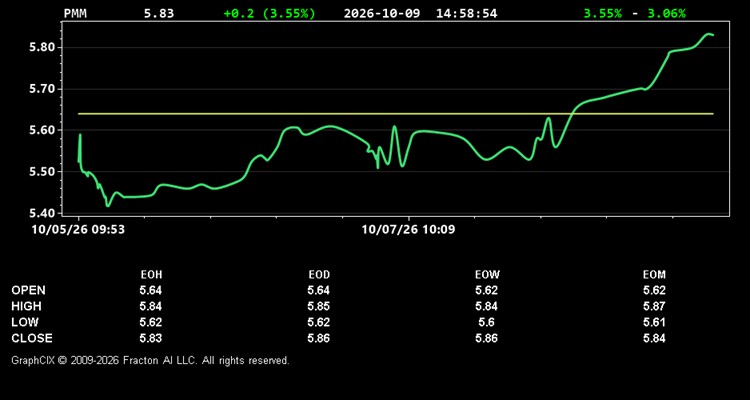Click the EOW close value 5.86
This screenshot has width=750, height=400.
pyautogui.click(x=486, y=338)
